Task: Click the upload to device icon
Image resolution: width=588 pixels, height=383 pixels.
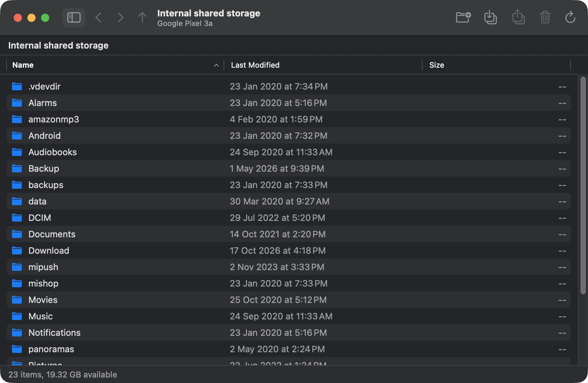Action: (518, 17)
